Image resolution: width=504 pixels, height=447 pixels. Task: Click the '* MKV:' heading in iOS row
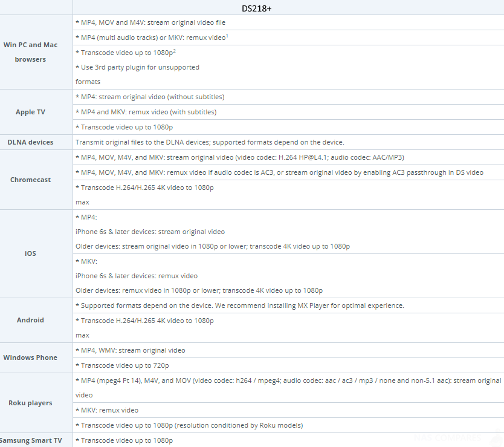[x=86, y=261]
